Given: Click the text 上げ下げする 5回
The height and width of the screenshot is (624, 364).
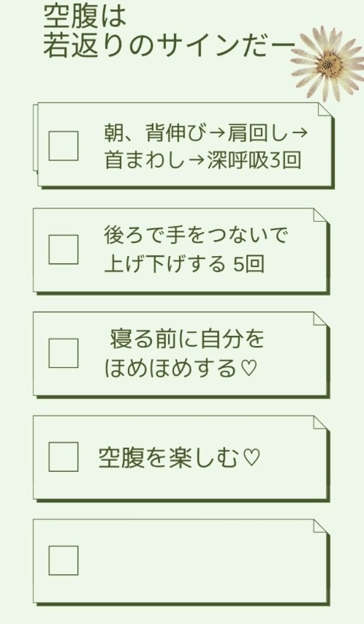Looking at the screenshot, I should (x=184, y=264).
